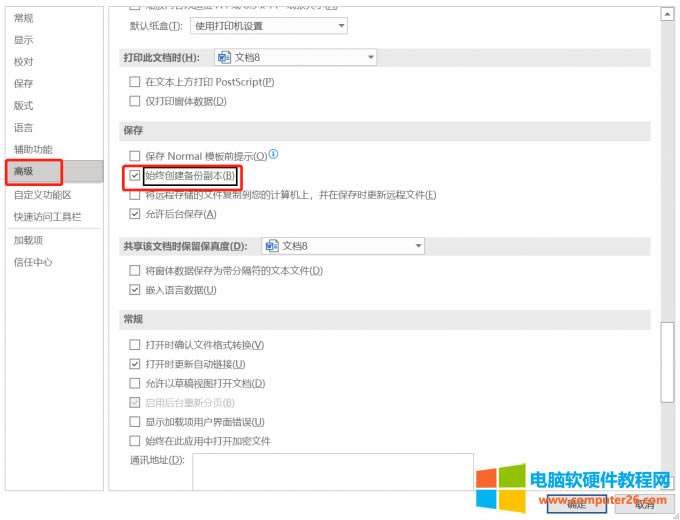Image resolution: width=680 pixels, height=520 pixels.
Task: Open the 默认纸盒 dropdown list
Action: point(340,25)
